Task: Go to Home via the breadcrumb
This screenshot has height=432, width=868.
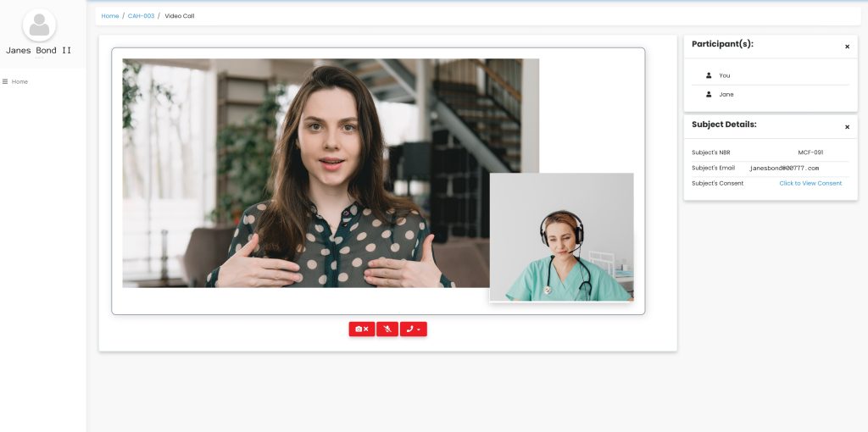Action: [x=110, y=16]
